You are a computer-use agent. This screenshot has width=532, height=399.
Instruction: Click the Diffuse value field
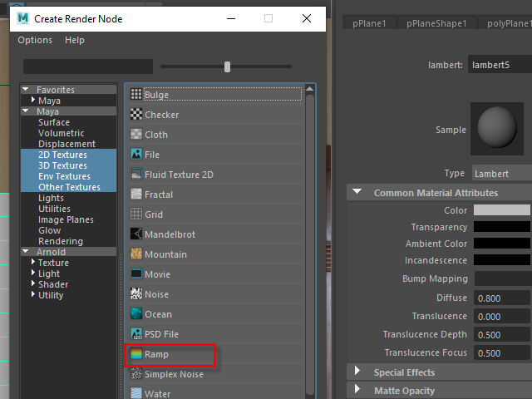(x=502, y=298)
